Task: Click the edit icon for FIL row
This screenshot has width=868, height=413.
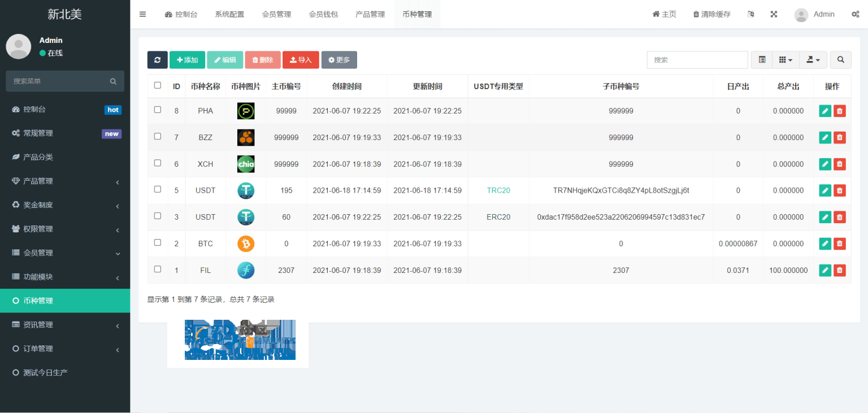Action: 825,271
